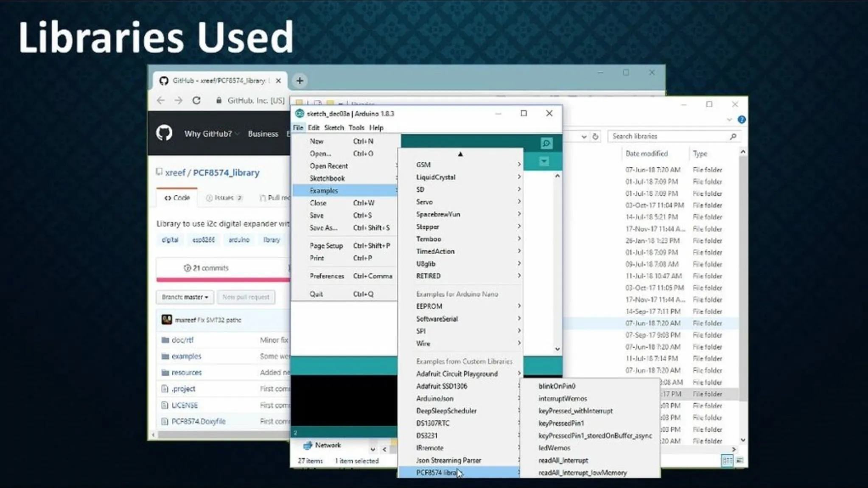The width and height of the screenshot is (868, 488).
Task: Open the xreef user link on GitHub
Action: 175,173
